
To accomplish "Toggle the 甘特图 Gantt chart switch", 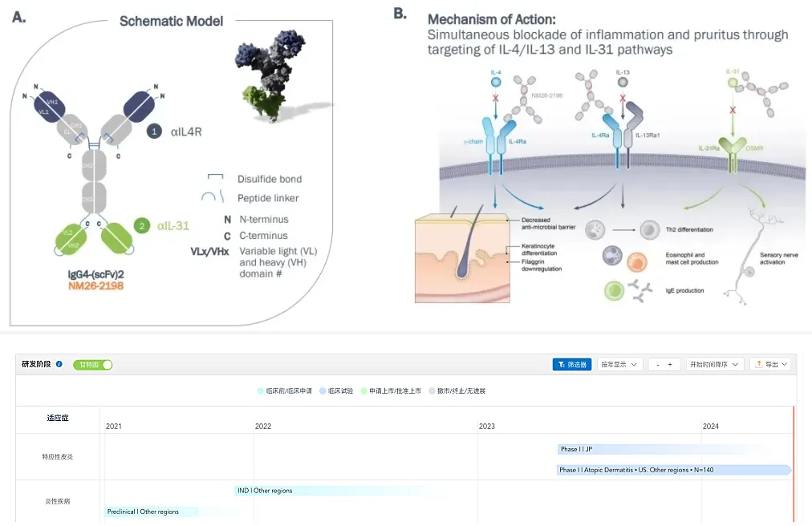I will pyautogui.click(x=93, y=365).
